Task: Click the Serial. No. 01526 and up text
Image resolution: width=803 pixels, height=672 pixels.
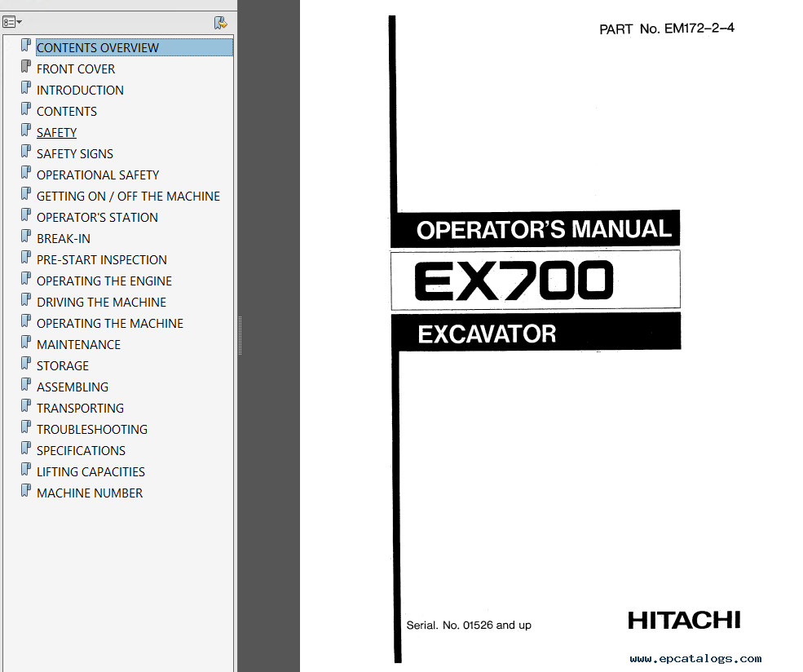Action: coord(469,625)
